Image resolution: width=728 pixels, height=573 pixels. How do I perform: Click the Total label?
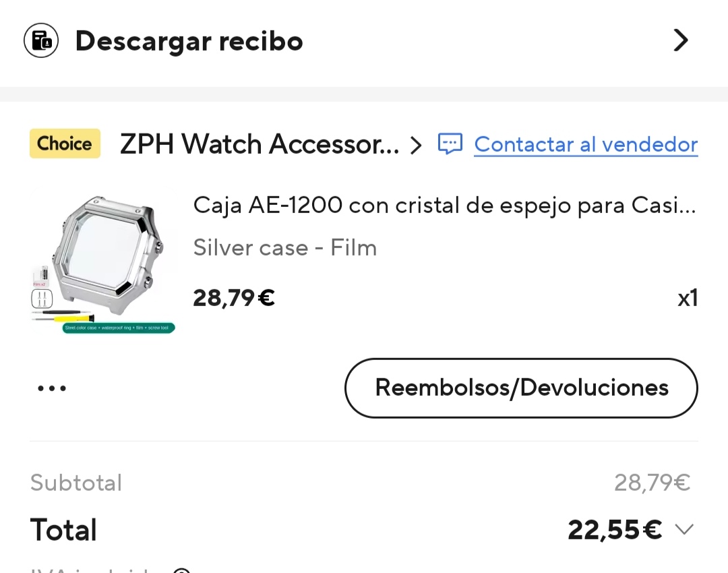coord(63,530)
